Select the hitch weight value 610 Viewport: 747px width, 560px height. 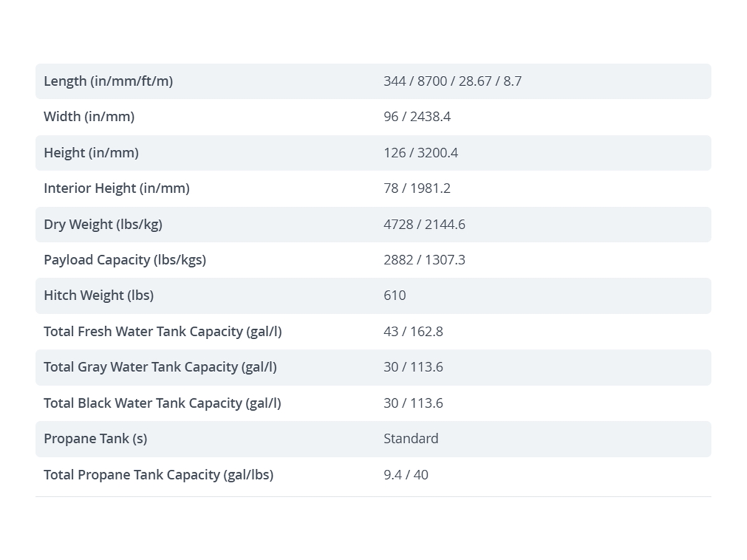(x=395, y=295)
